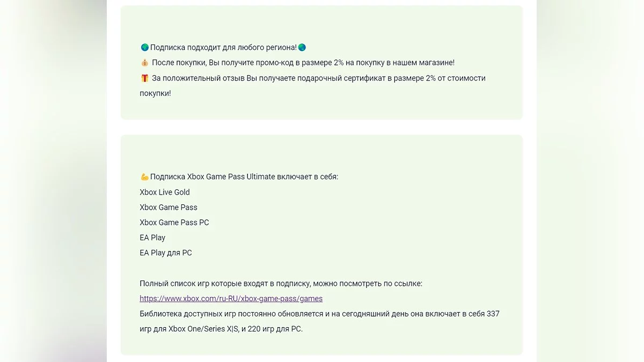Click the standalone "EA Play" list entry
Viewport: 644px width, 362px height.
(152, 238)
